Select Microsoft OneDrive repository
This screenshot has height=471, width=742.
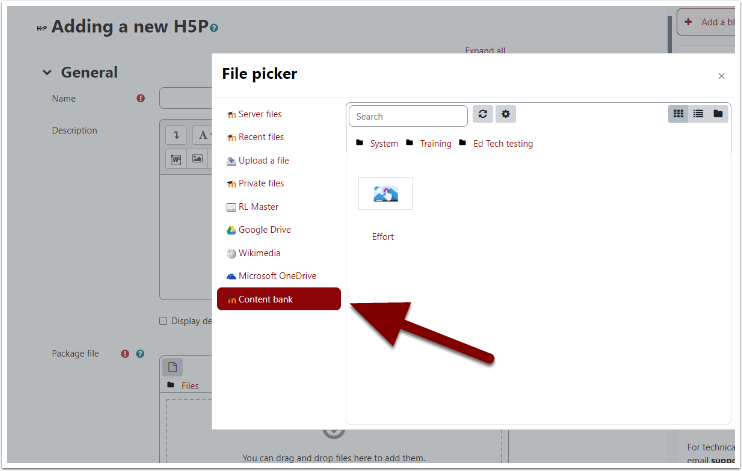click(x=276, y=276)
